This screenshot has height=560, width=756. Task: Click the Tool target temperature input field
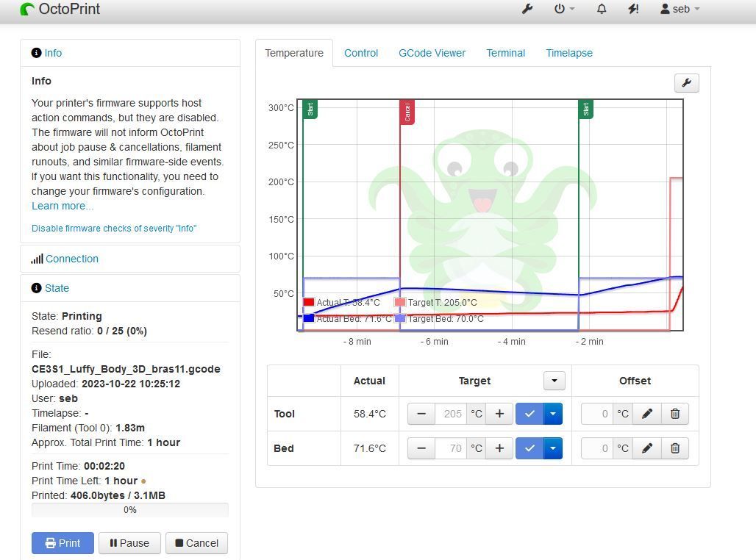click(451, 414)
